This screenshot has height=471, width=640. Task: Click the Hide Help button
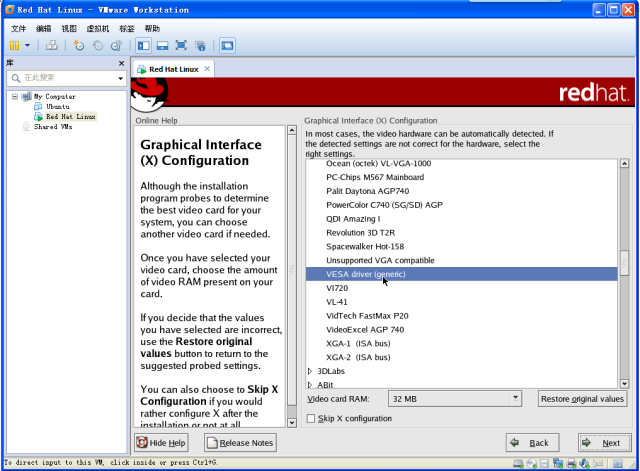(x=161, y=443)
